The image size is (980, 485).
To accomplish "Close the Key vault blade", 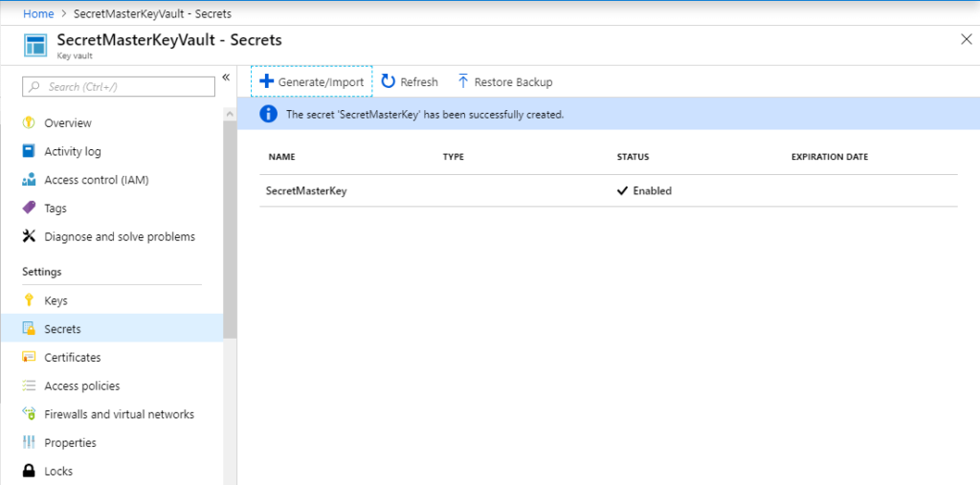I will [x=966, y=39].
